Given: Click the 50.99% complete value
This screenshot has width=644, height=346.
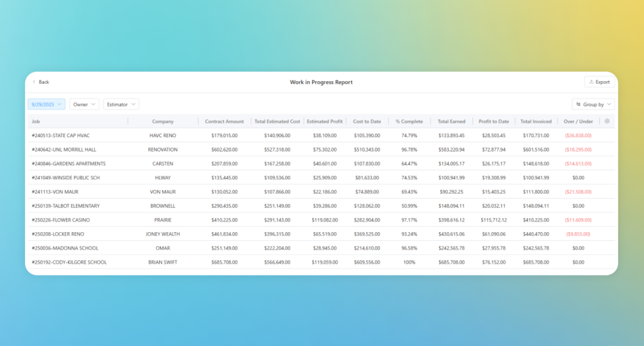Looking at the screenshot, I should pos(409,206).
